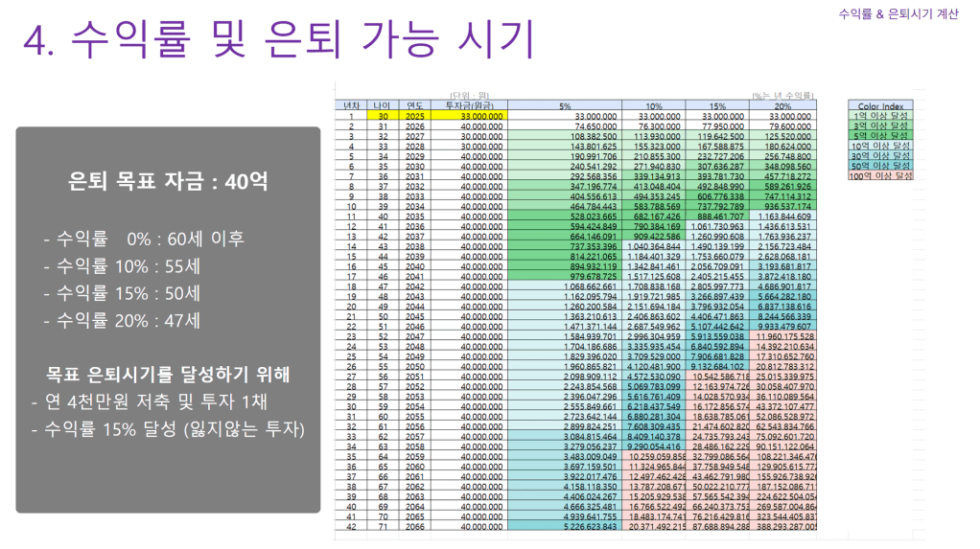
Task: Click the 5% cell '5.226.623.843'
Action: pos(565,526)
